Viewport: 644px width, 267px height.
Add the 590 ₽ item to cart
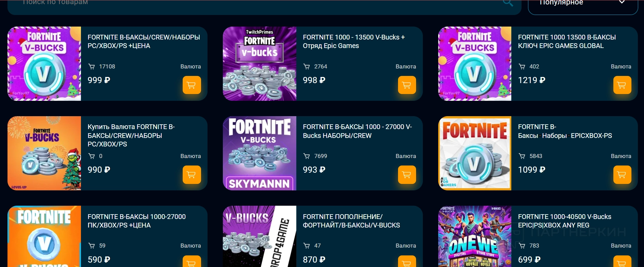[x=192, y=262]
